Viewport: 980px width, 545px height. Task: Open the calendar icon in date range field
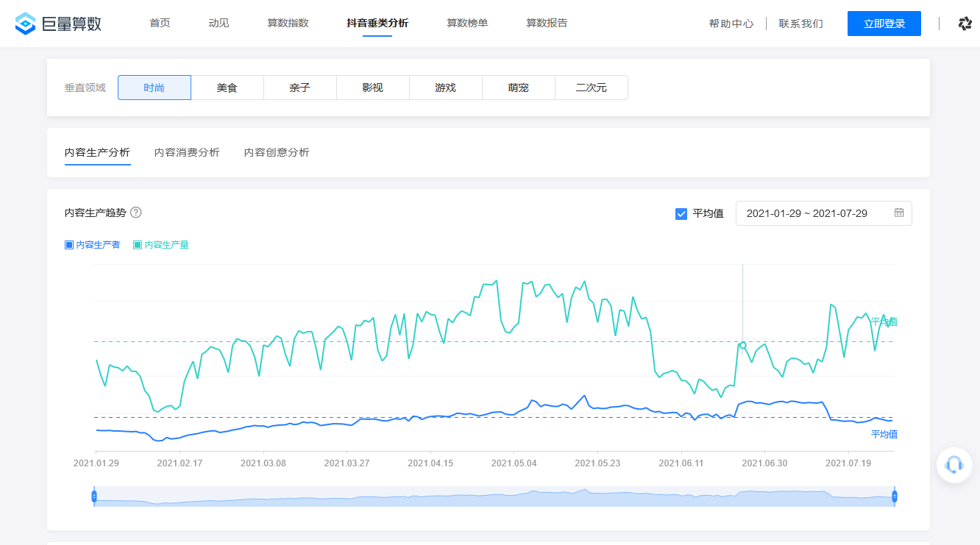[x=899, y=213]
